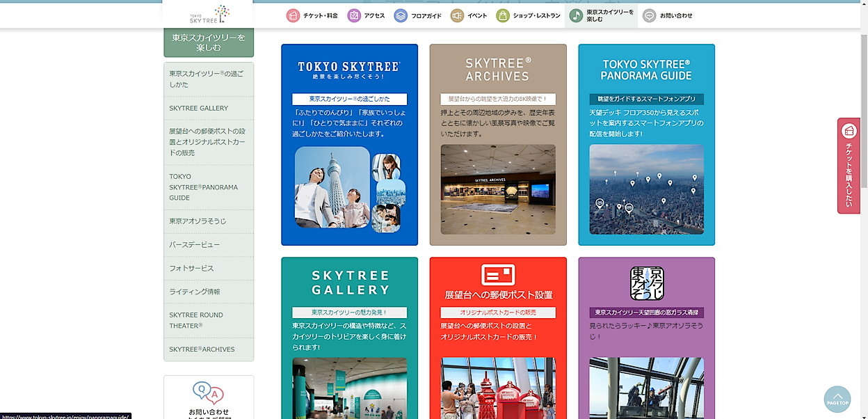This screenshot has width=868, height=419.
Task: Open the SKYTREE ARCHIVES beige card
Action: [498, 145]
